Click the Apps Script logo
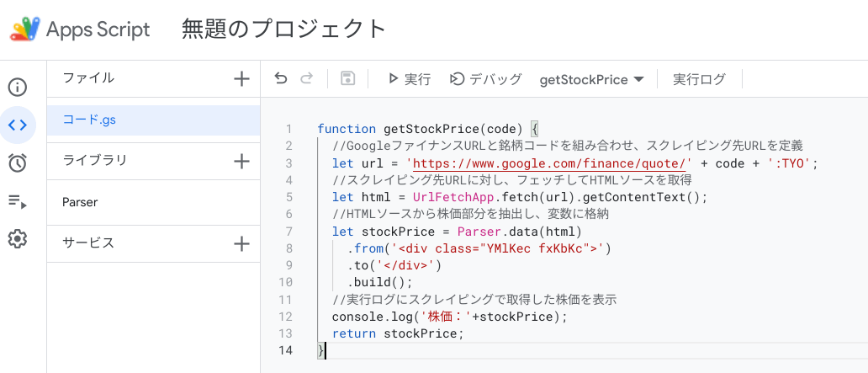This screenshot has height=373, width=868. (25, 29)
